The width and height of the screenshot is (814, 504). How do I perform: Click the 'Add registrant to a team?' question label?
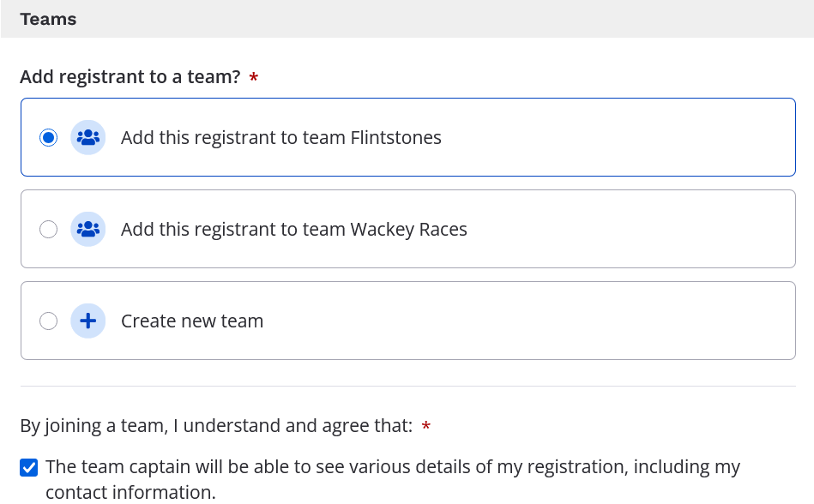click(x=130, y=77)
